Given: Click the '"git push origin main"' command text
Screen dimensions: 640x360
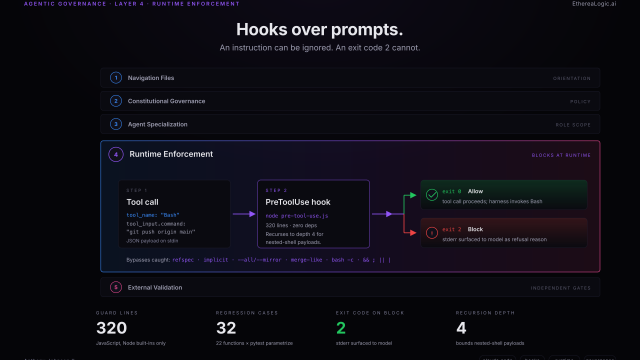Looking at the screenshot, I should (161, 232).
